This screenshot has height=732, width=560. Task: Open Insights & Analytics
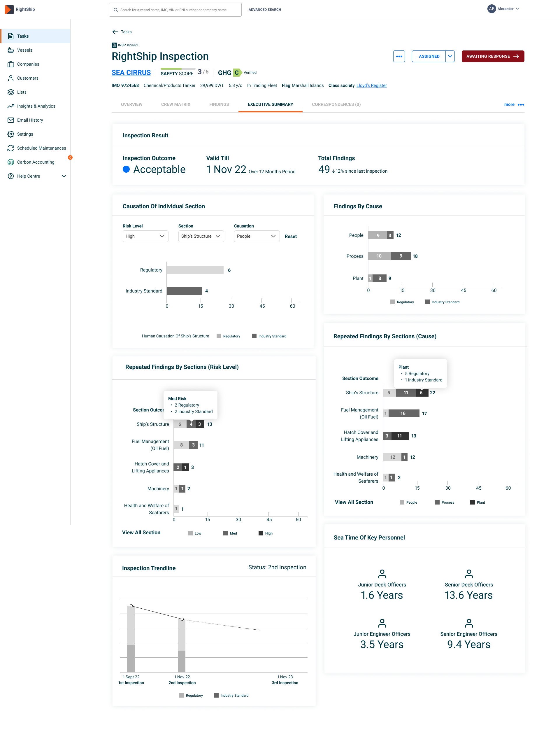35,106
